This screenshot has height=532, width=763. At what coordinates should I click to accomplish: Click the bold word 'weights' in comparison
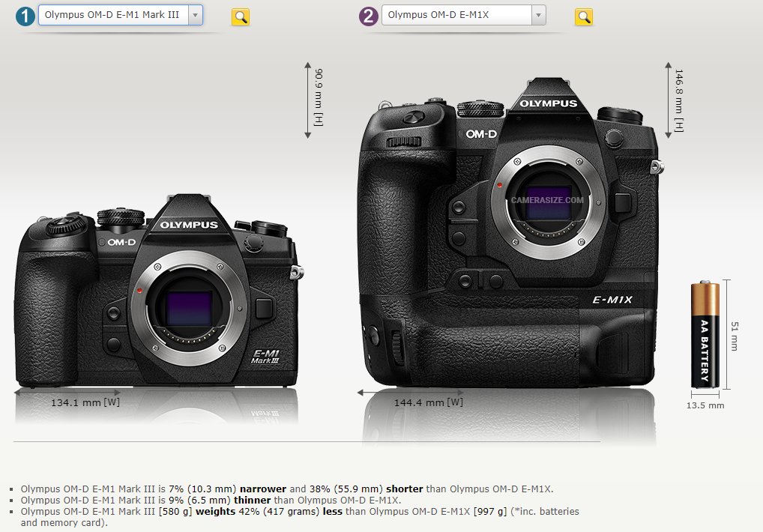pyautogui.click(x=216, y=512)
